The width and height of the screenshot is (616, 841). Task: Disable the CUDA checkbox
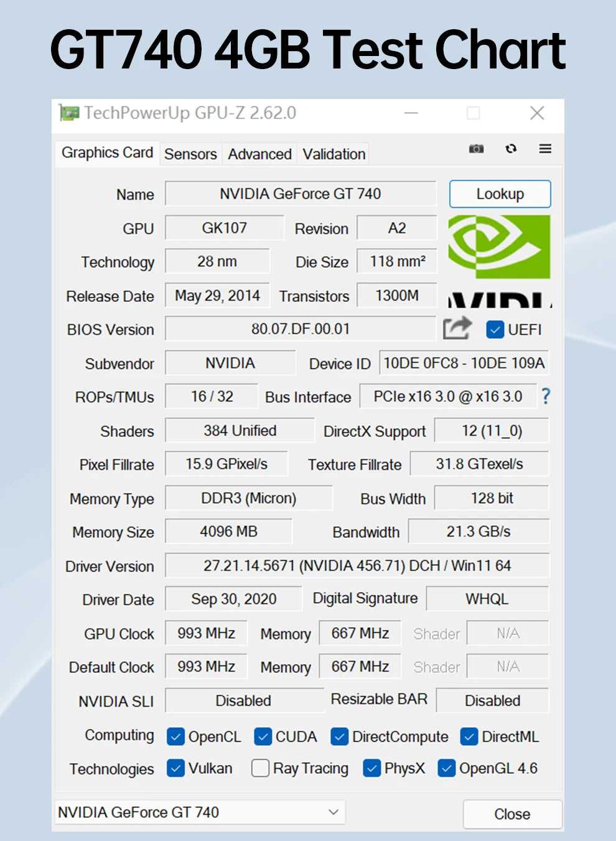coord(263,736)
